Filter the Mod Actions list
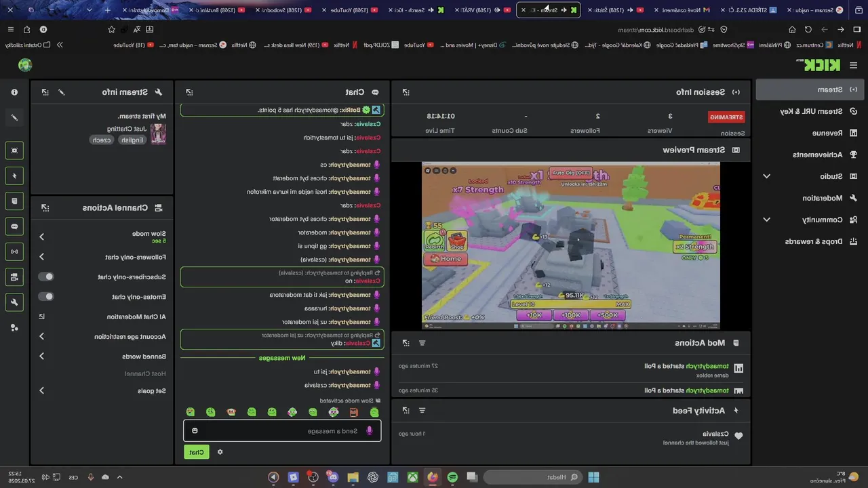Viewport: 868px width, 488px height. [422, 343]
